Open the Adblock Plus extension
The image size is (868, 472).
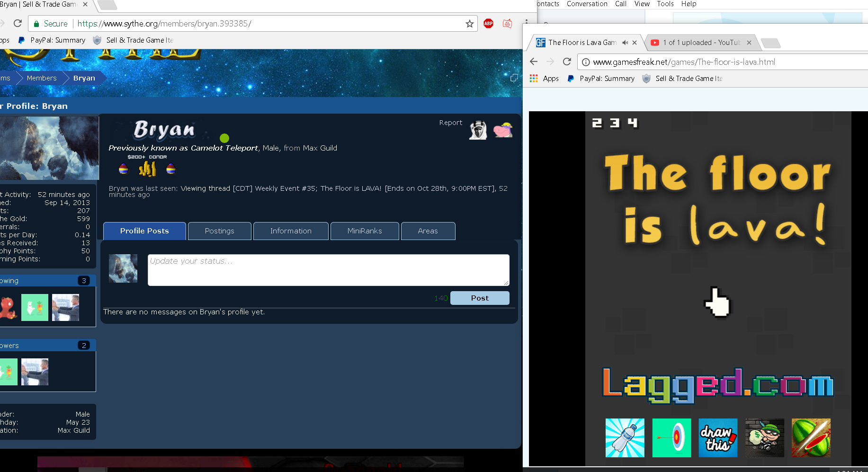488,23
